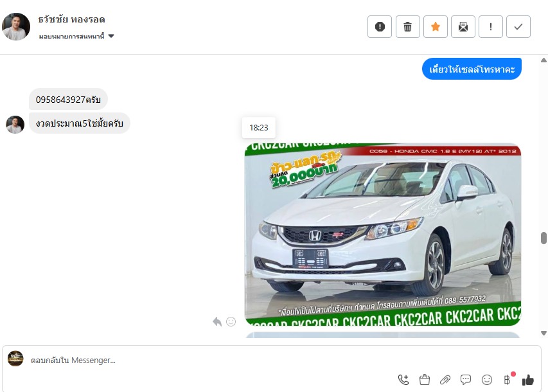Click the chat scrollbar thumb
The image size is (548, 392).
(544, 238)
